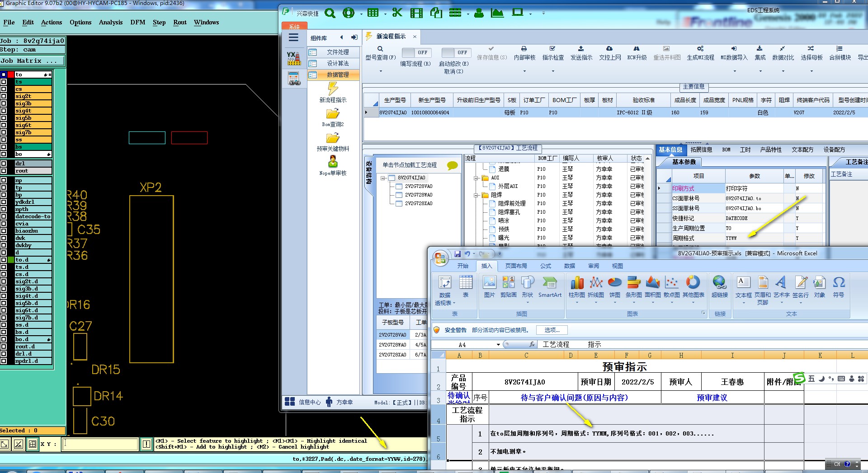This screenshot has height=473, width=868.
Task: Expand dropdown under 指示检查
Action: (x=553, y=71)
